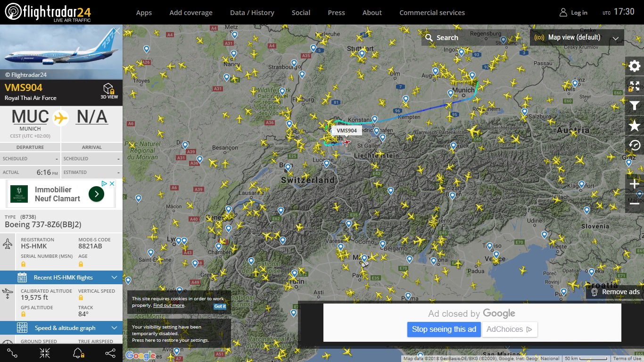Click the lock under Age
The width and height of the screenshot is (644, 362).
[x=81, y=264]
